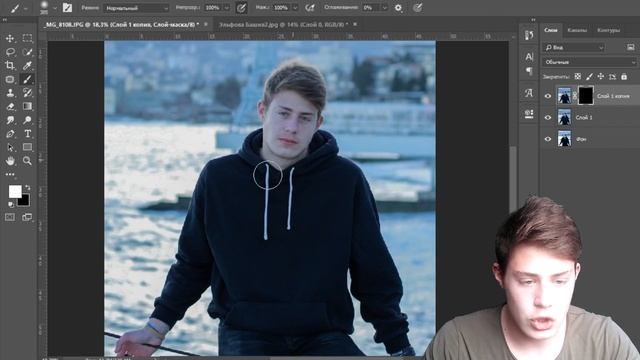The width and height of the screenshot is (640, 360).
Task: Switch to the _MG_8108.JPG document tab
Action: (x=122, y=24)
